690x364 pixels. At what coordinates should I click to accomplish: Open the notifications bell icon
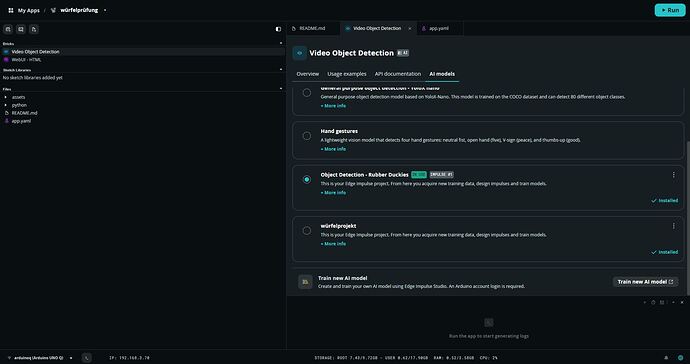(666, 358)
